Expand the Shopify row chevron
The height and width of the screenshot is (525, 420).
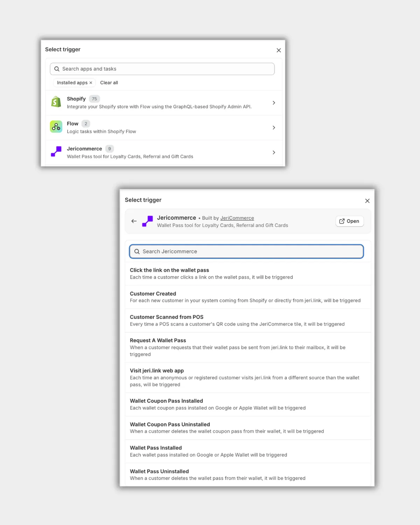(x=274, y=103)
